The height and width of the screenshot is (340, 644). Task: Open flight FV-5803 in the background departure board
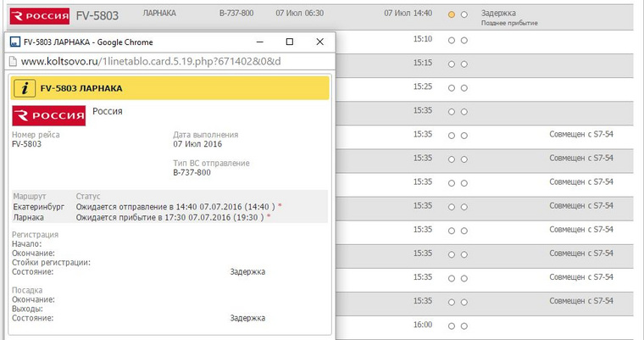[97, 16]
